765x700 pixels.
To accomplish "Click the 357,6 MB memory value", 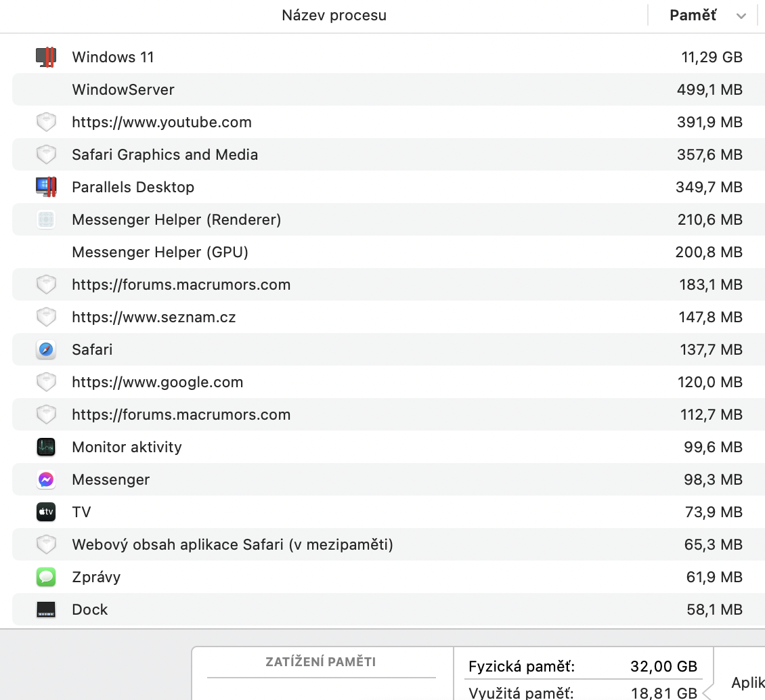I will pyautogui.click(x=710, y=154).
